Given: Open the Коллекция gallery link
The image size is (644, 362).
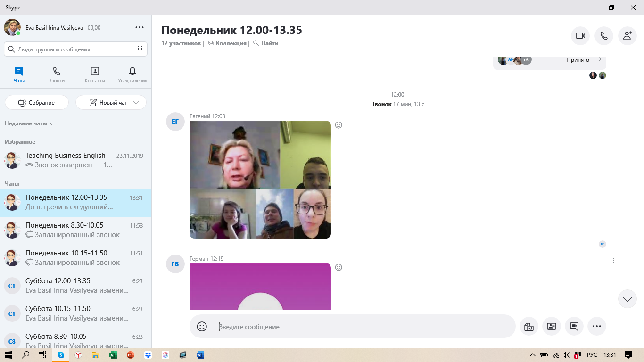Looking at the screenshot, I should tap(231, 43).
